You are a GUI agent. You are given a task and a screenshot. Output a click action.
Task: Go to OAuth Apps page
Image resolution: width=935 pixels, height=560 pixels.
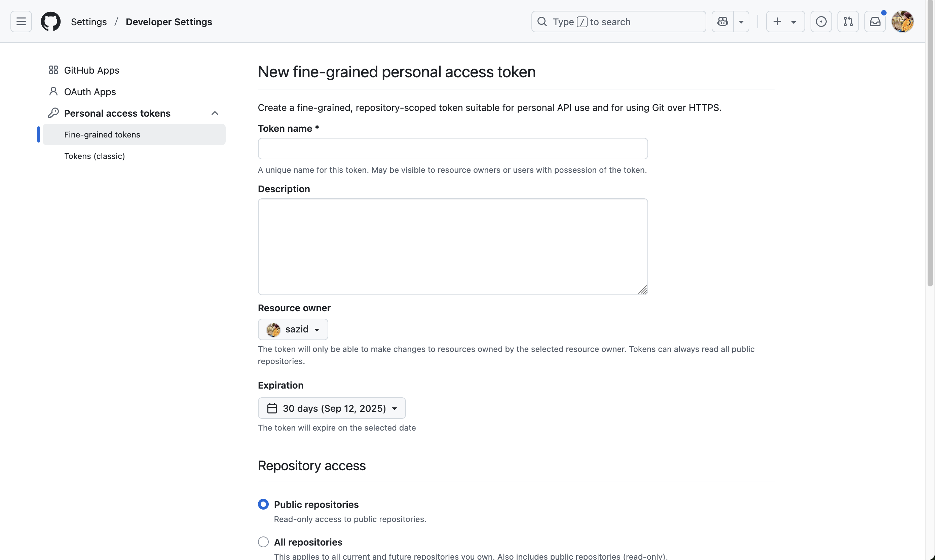coord(90,92)
